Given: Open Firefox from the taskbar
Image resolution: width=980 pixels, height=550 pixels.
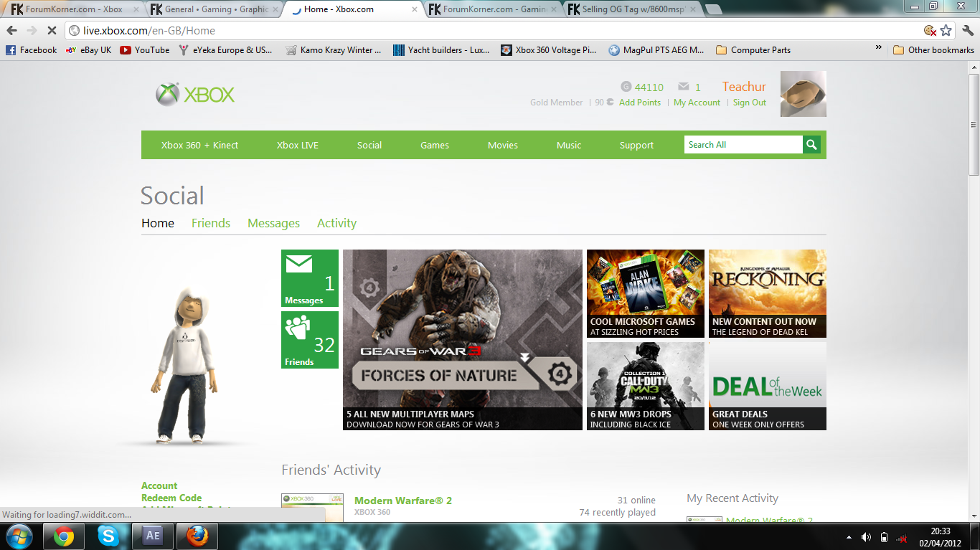Looking at the screenshot, I should pyautogui.click(x=197, y=536).
